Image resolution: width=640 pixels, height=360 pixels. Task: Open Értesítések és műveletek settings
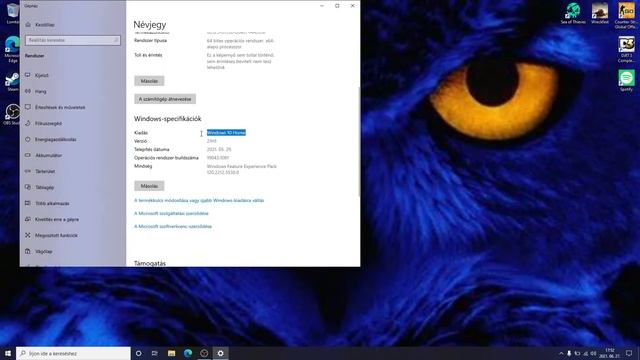pyautogui.click(x=60, y=107)
